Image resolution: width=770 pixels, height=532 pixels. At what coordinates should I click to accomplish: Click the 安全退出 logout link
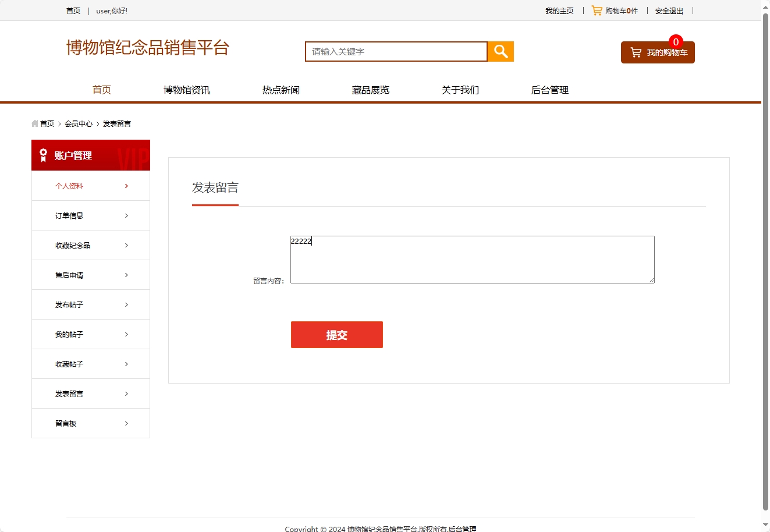[669, 10]
